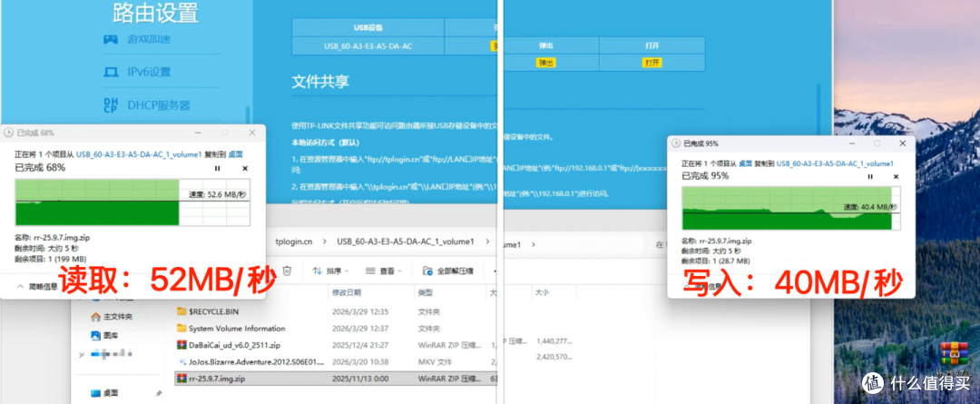Click 剩余项目: 1 (199 MB) text

(51, 259)
